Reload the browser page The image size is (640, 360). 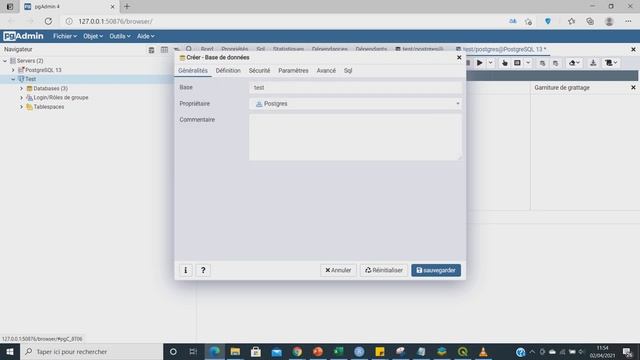(x=48, y=21)
